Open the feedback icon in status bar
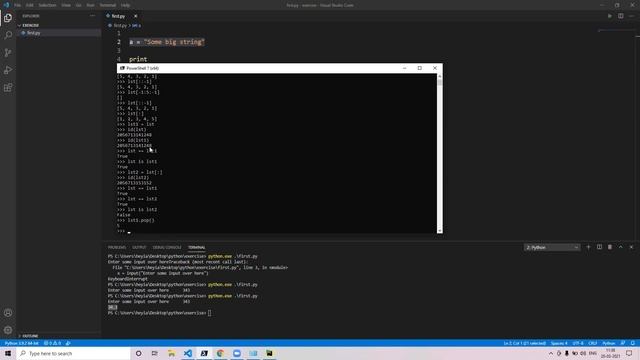The image size is (640, 360). [x=622, y=343]
